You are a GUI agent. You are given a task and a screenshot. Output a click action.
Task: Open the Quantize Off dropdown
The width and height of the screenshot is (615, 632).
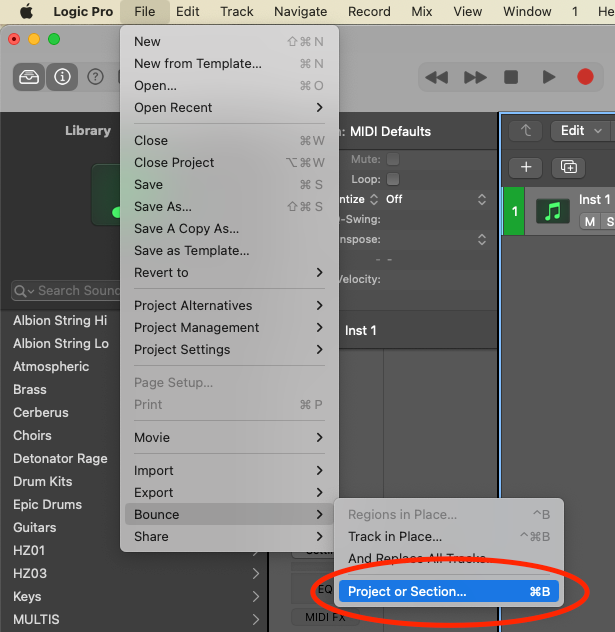tap(435, 199)
